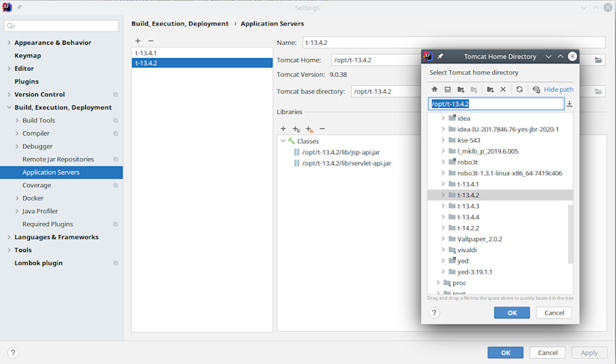
Task: Add a new application server with plus
Action: pos(138,41)
